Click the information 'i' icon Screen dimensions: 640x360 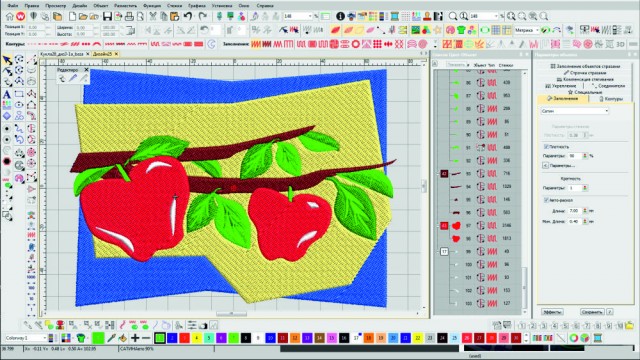point(340,16)
